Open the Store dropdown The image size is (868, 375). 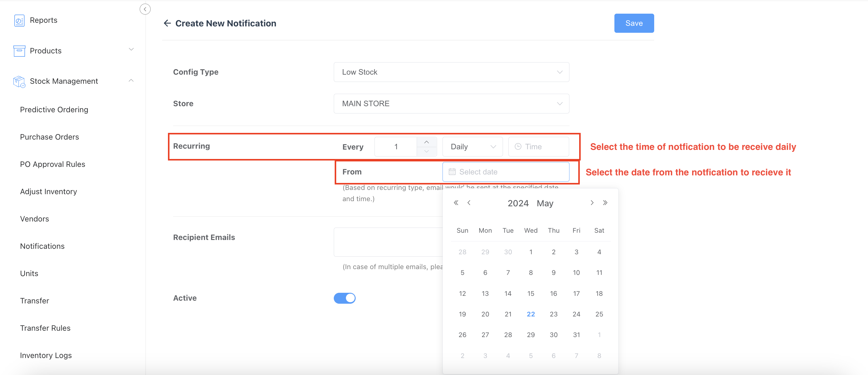click(451, 104)
